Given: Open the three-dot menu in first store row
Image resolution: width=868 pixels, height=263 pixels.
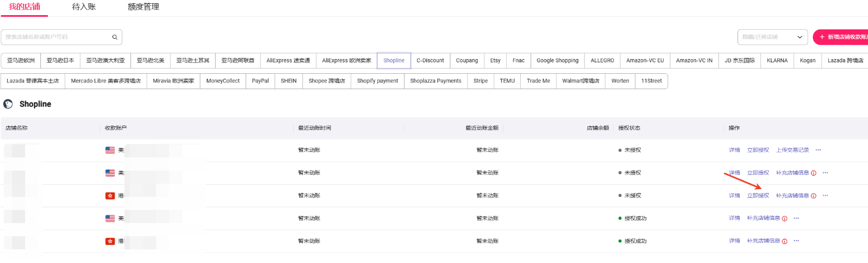Looking at the screenshot, I should (x=818, y=150).
